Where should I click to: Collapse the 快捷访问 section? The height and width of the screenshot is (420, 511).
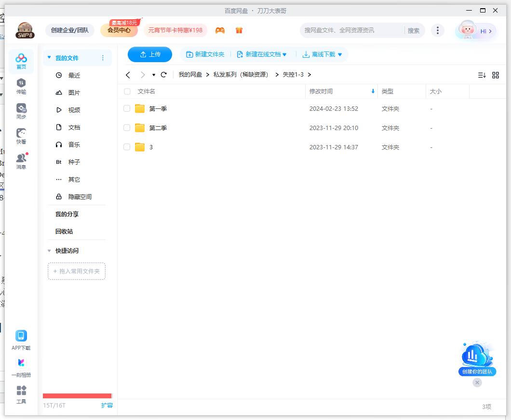tap(49, 250)
